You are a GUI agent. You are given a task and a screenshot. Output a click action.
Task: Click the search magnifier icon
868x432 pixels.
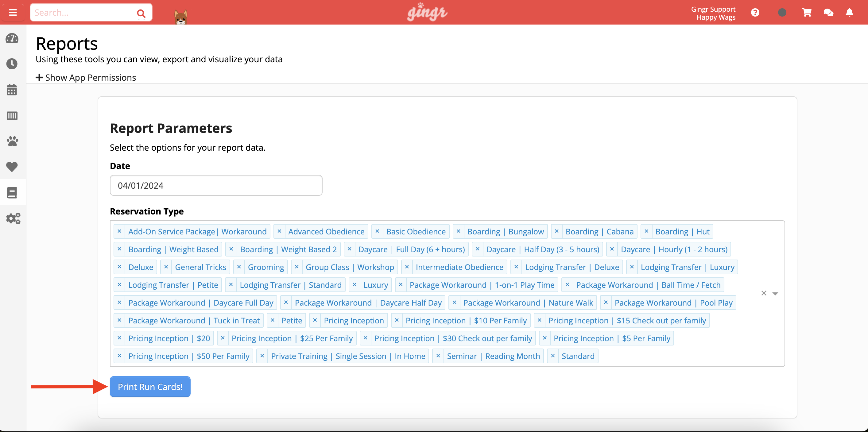click(x=141, y=13)
